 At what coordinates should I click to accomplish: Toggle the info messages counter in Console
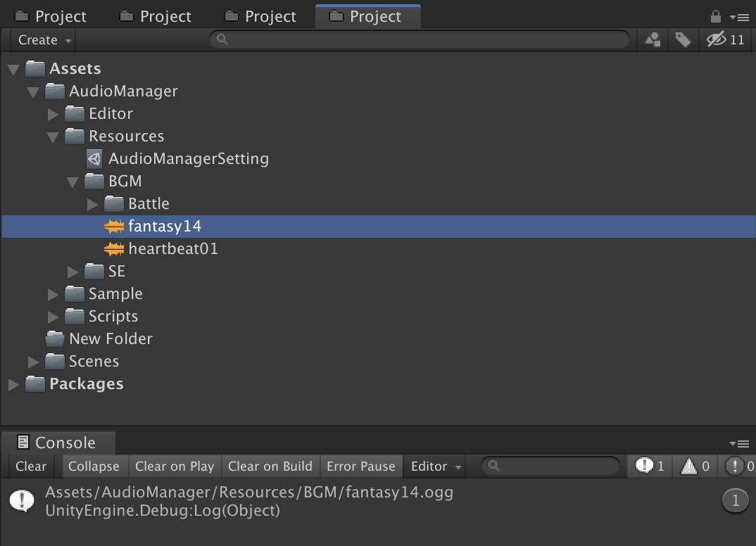650,466
